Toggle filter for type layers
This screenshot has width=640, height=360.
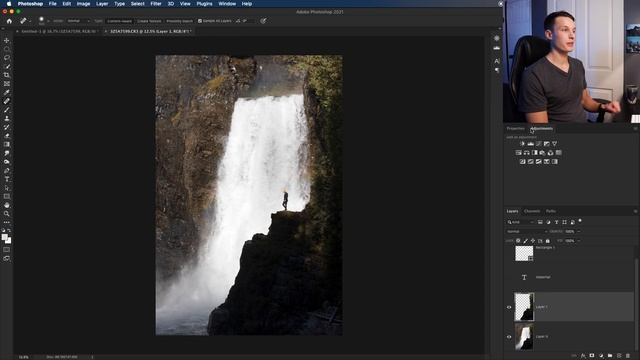pyautogui.click(x=556, y=222)
